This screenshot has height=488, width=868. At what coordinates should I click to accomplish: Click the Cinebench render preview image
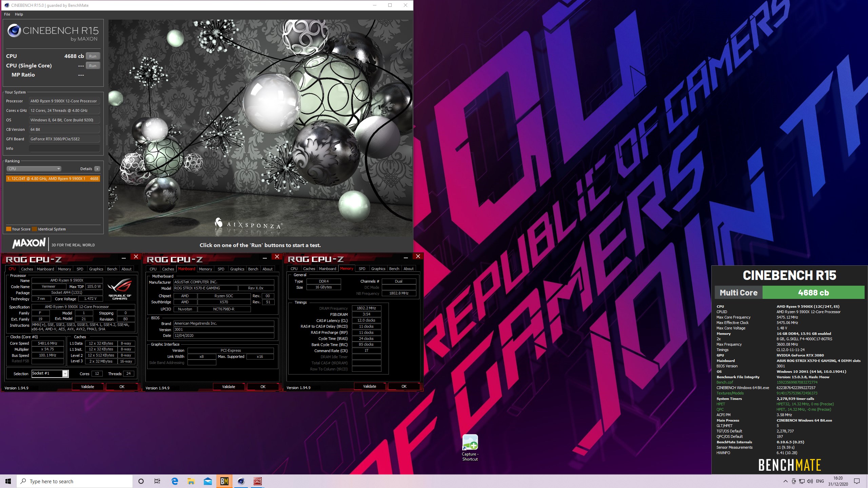260,128
